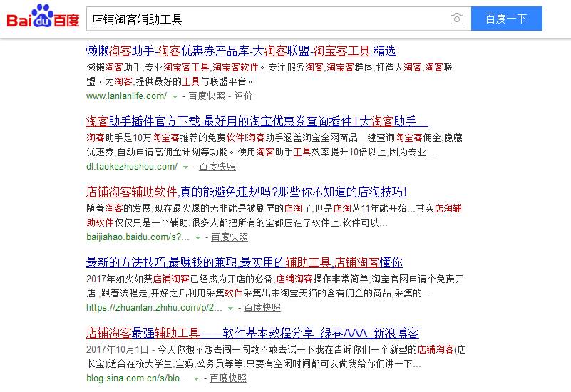Open 店铺淘客最强辅助工具 sina blog result
The image size is (571, 392).
(x=252, y=333)
